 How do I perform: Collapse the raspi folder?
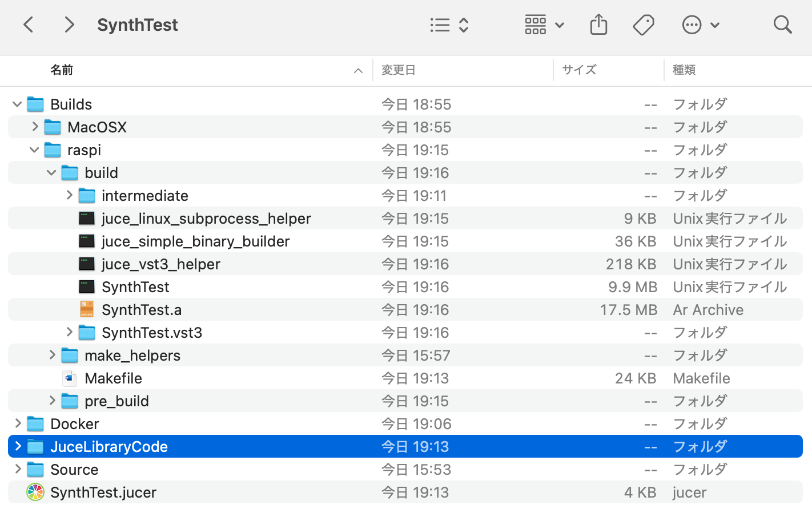34,150
